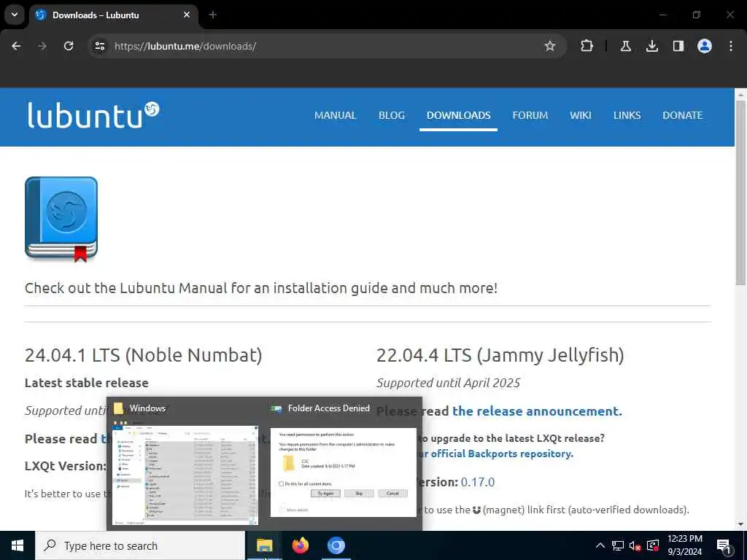The image size is (747, 560).
Task: Open the network status tray icon
Action: (618, 545)
